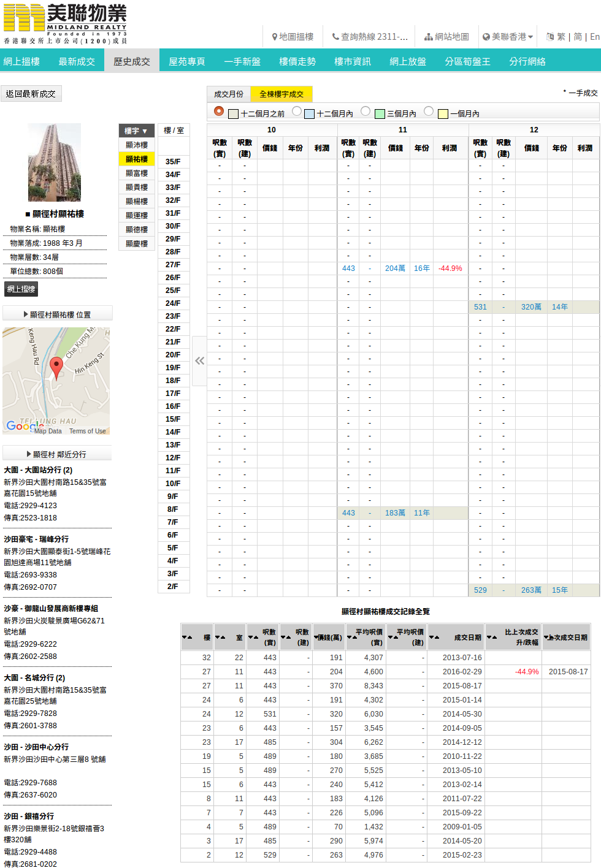Open the 樓宇 ▼ building dropdown

point(136,131)
